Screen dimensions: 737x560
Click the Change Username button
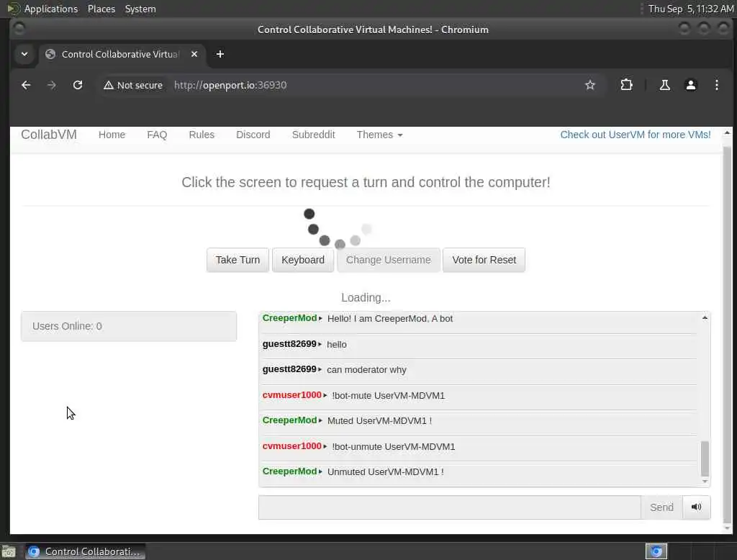click(388, 260)
